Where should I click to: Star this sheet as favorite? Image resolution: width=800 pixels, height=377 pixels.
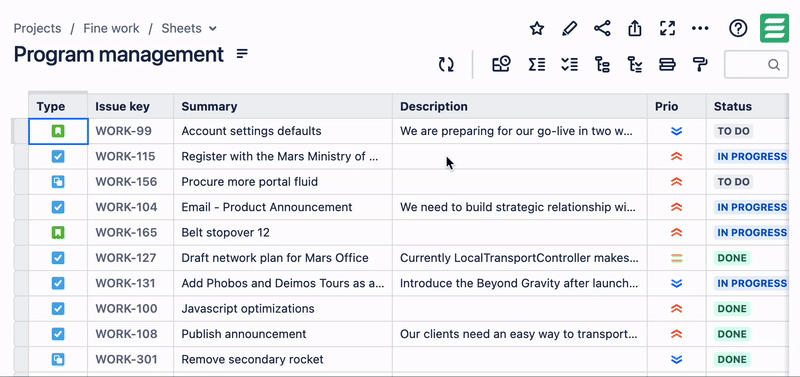(537, 28)
